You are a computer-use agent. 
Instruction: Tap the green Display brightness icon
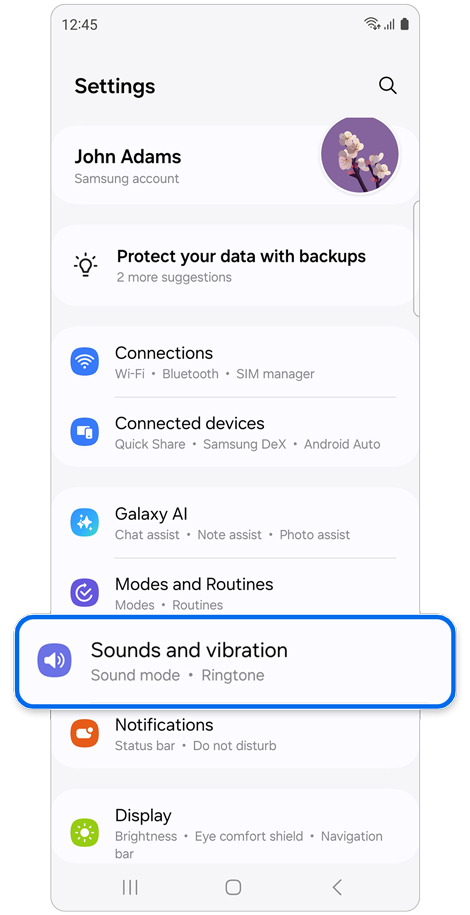coord(85,833)
